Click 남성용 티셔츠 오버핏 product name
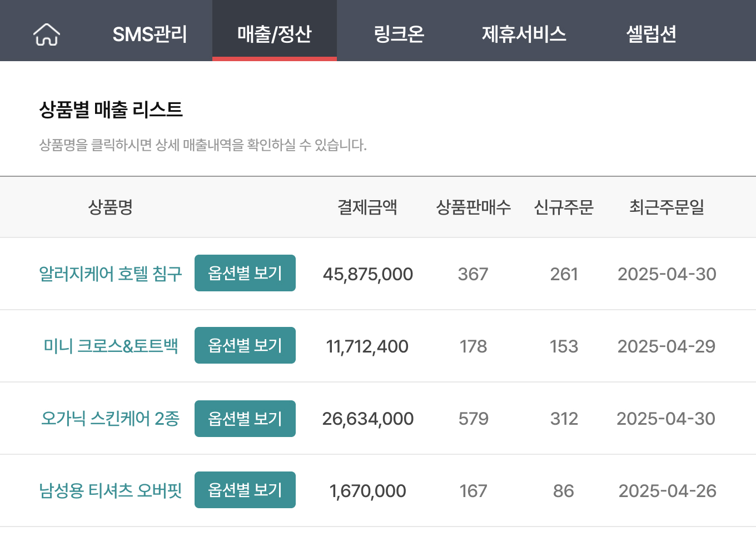 point(111,490)
